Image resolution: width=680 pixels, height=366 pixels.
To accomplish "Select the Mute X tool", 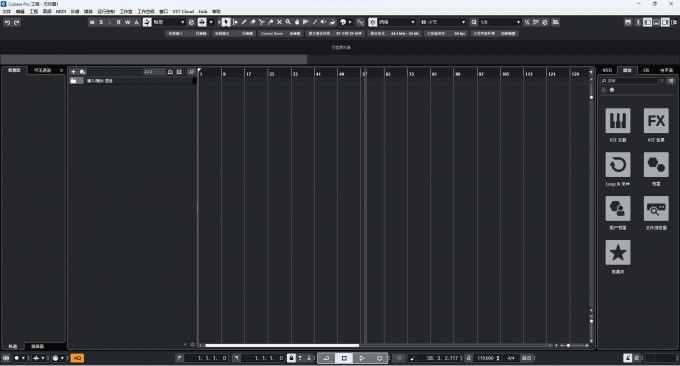I will click(279, 22).
